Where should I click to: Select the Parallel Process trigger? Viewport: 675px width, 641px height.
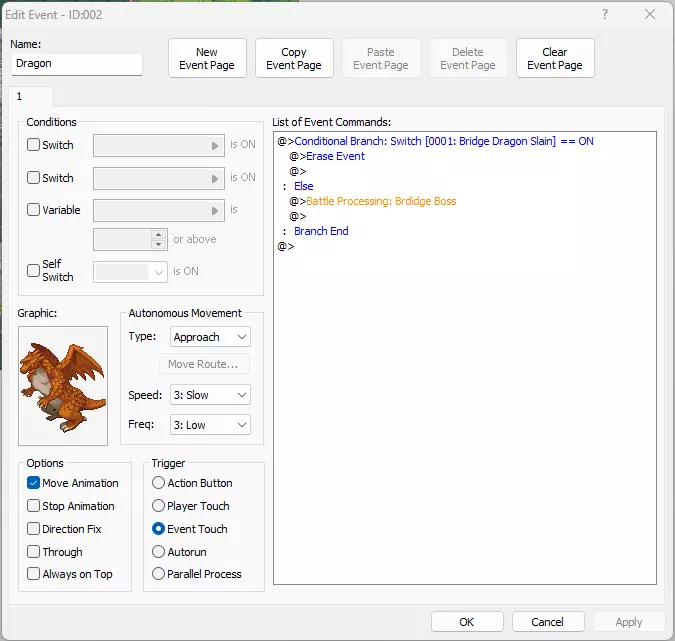coord(158,573)
